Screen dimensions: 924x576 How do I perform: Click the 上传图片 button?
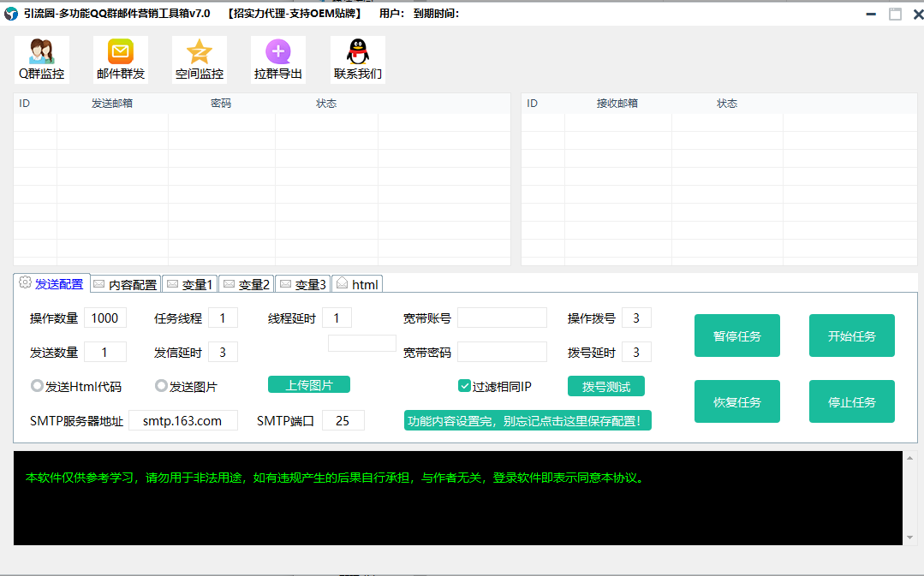pyautogui.click(x=309, y=384)
